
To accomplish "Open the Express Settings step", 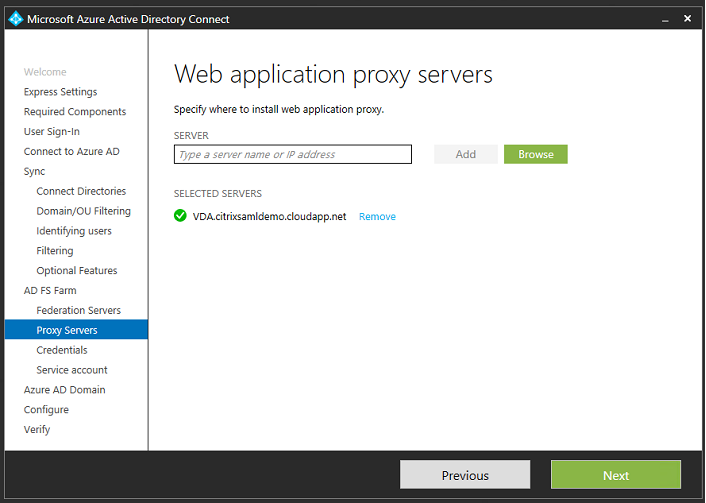I will click(60, 92).
